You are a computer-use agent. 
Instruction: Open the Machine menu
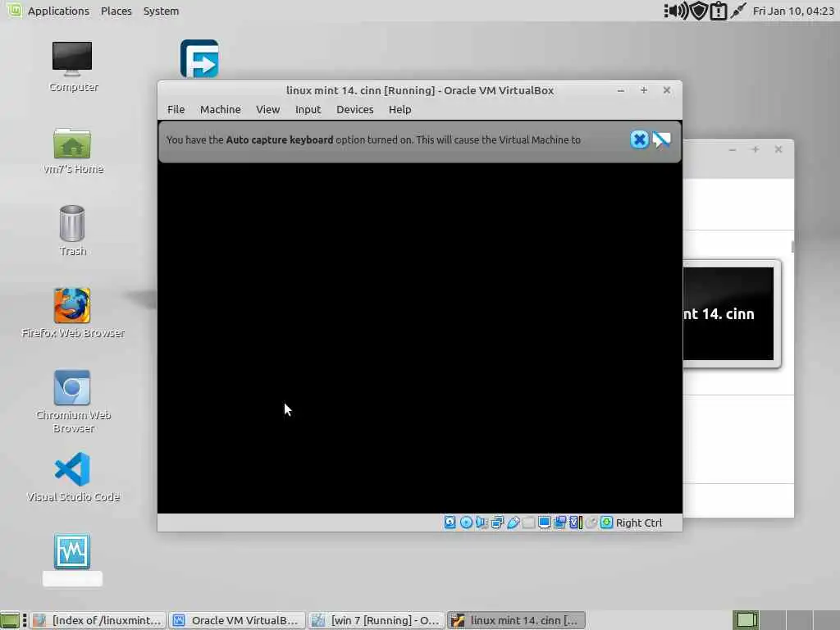[220, 109]
